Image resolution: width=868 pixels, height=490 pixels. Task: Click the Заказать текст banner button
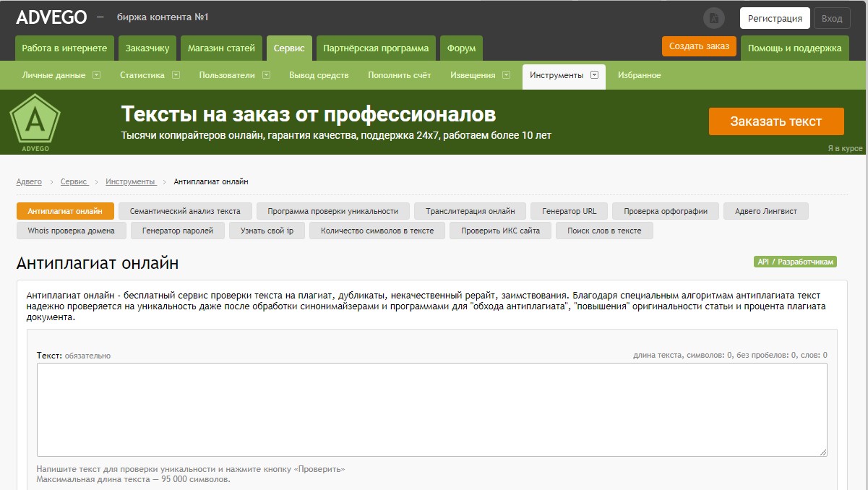[x=776, y=121]
